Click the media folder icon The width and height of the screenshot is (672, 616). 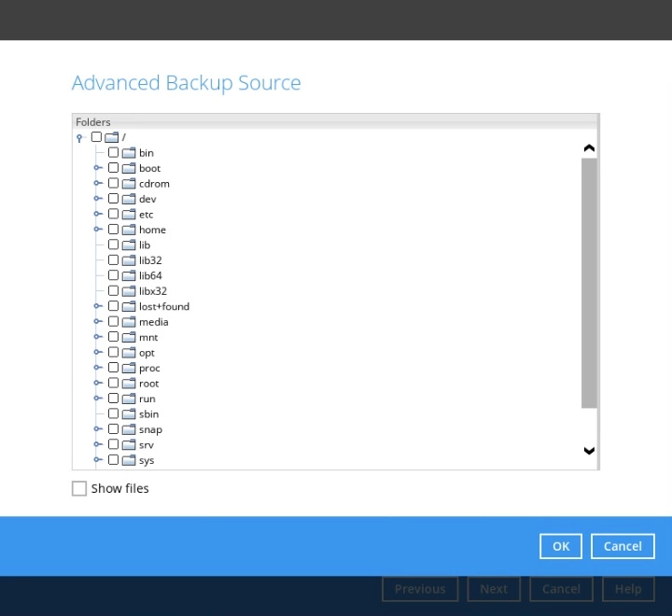tap(129, 322)
